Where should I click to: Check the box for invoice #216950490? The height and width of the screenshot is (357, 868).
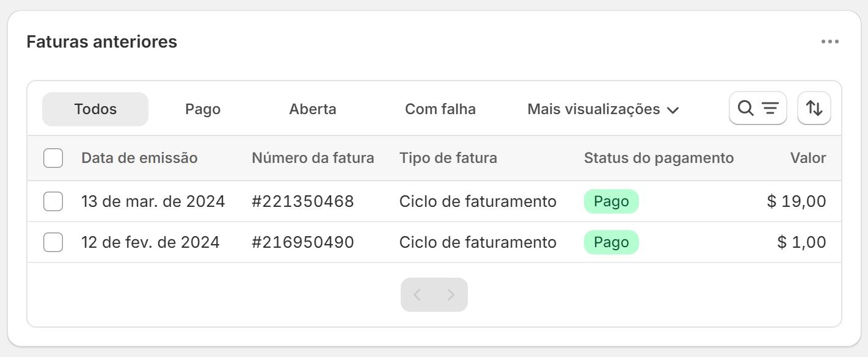(x=53, y=242)
